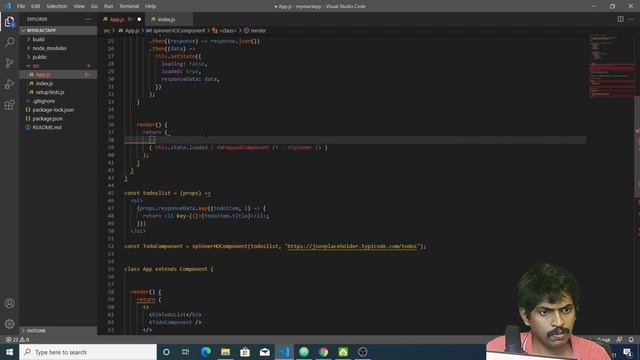Open the Extensions view
Screen dimensions: 640x360
pyautogui.click(x=9, y=105)
